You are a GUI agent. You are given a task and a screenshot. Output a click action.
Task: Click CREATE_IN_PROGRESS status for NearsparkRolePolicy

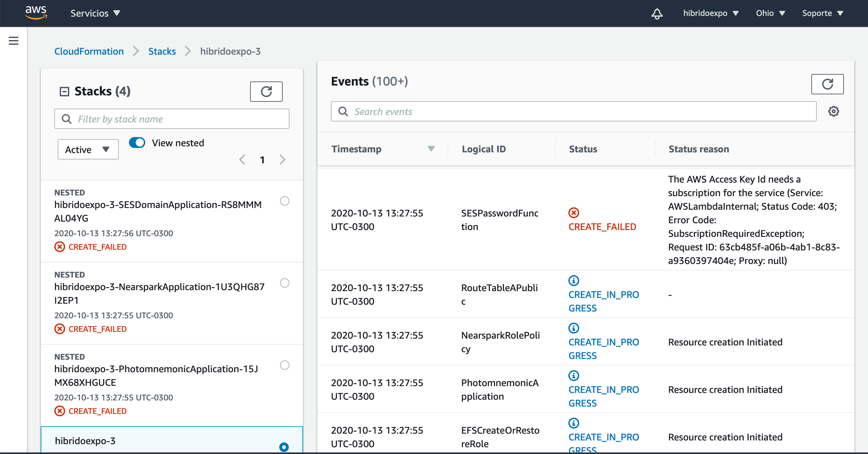[604, 349]
